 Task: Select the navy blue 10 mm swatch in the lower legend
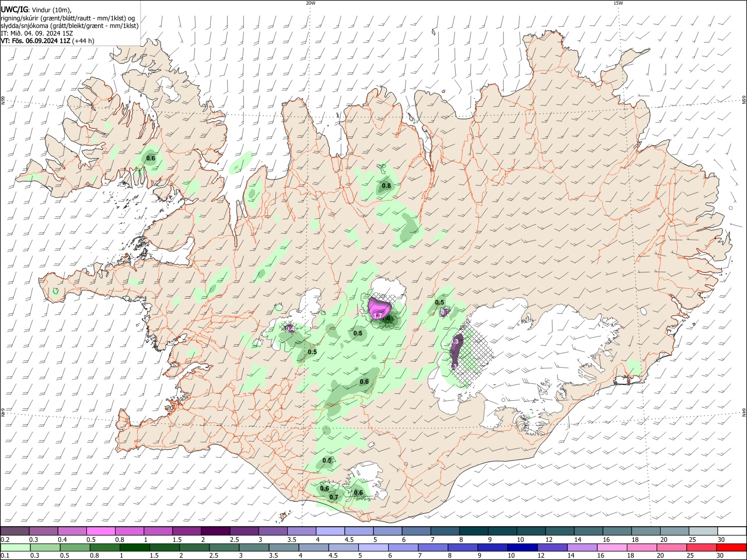pyautogui.click(x=521, y=547)
